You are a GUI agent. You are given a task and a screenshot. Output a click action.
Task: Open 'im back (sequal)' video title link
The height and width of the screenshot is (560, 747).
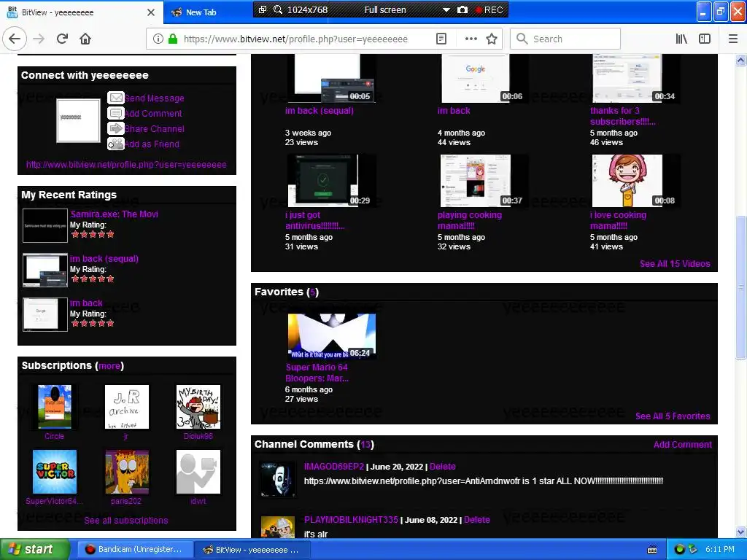tap(320, 111)
